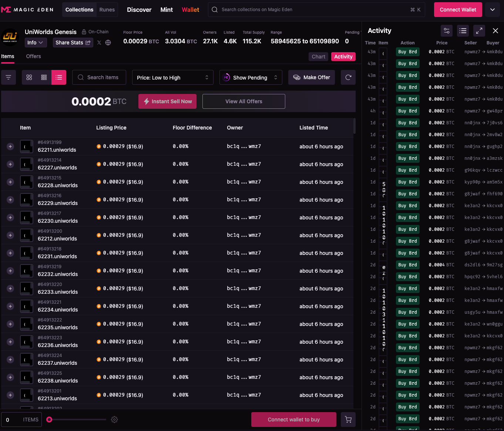This screenshot has width=504, height=431.
Task: Open the X (Twitter) link icon
Action: [x=99, y=43]
